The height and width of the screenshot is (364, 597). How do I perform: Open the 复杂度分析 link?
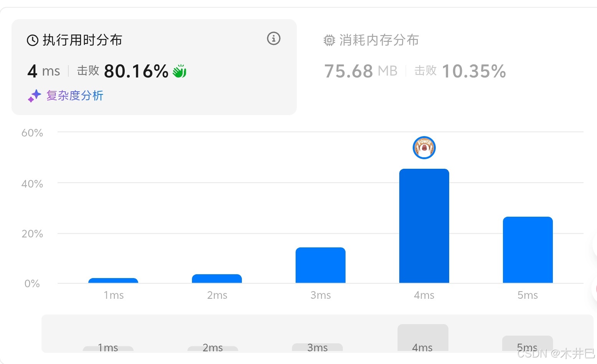[75, 96]
